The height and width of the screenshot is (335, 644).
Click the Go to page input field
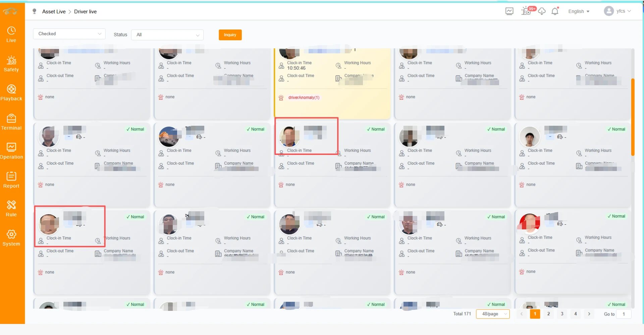click(624, 314)
